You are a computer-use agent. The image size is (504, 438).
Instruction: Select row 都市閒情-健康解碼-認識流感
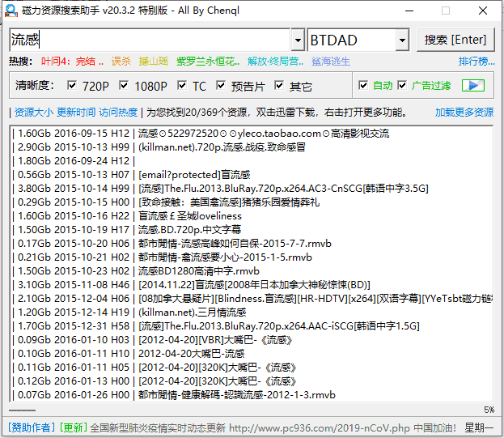pyautogui.click(x=252, y=395)
